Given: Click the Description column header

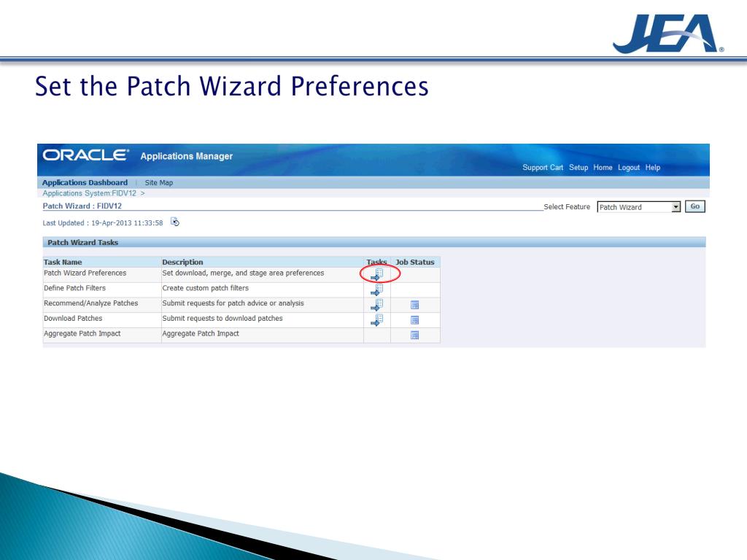Looking at the screenshot, I should pos(182,262).
